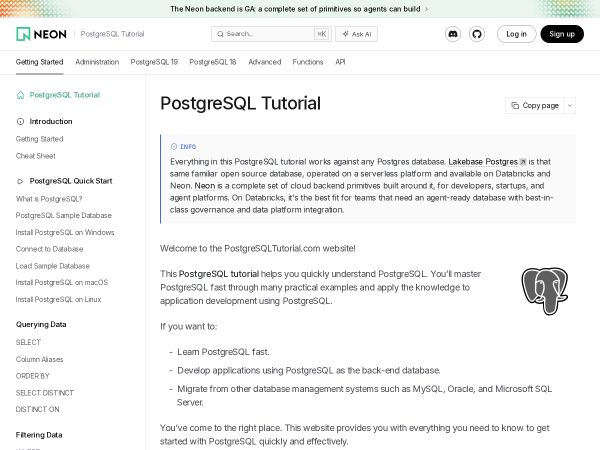Click the copy icon in Copy page

(515, 105)
